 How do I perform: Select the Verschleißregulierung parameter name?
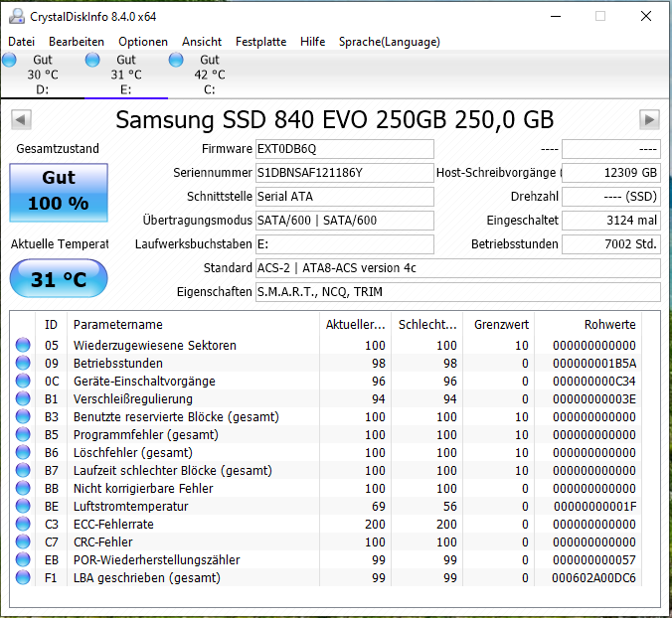pyautogui.click(x=133, y=398)
